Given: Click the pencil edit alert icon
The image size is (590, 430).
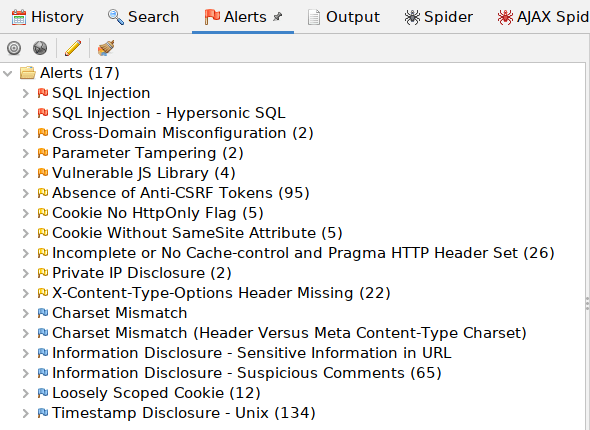Looking at the screenshot, I should pyautogui.click(x=73, y=48).
